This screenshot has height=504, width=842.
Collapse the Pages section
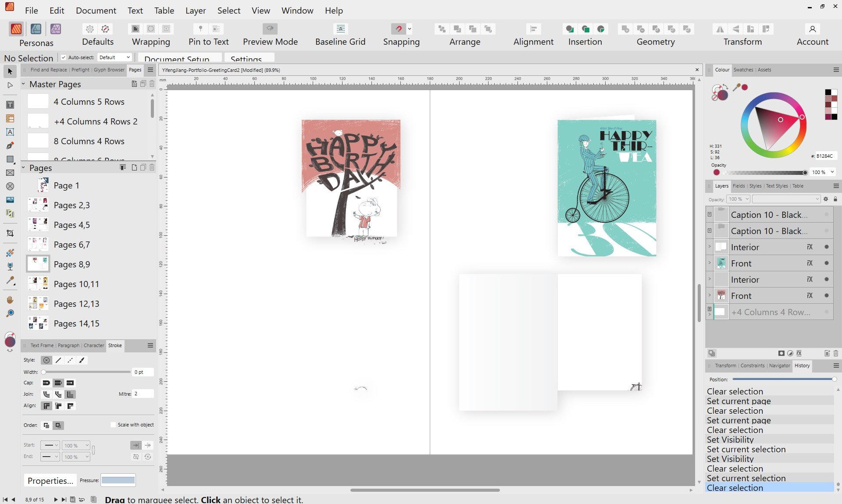[x=23, y=167]
